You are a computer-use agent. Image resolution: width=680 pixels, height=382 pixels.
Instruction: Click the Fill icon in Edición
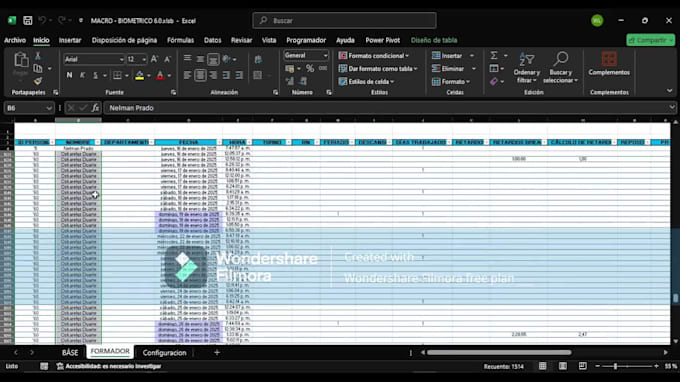[x=494, y=69]
